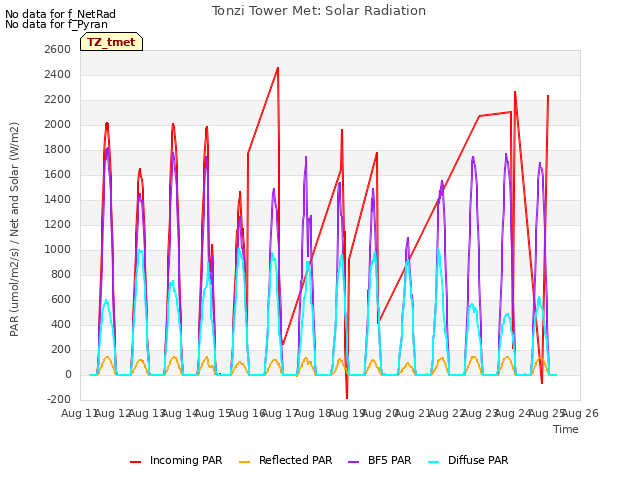This screenshot has height=480, width=640.
Task: Click the Aug 14 x-axis tick label
Action: [179, 413]
